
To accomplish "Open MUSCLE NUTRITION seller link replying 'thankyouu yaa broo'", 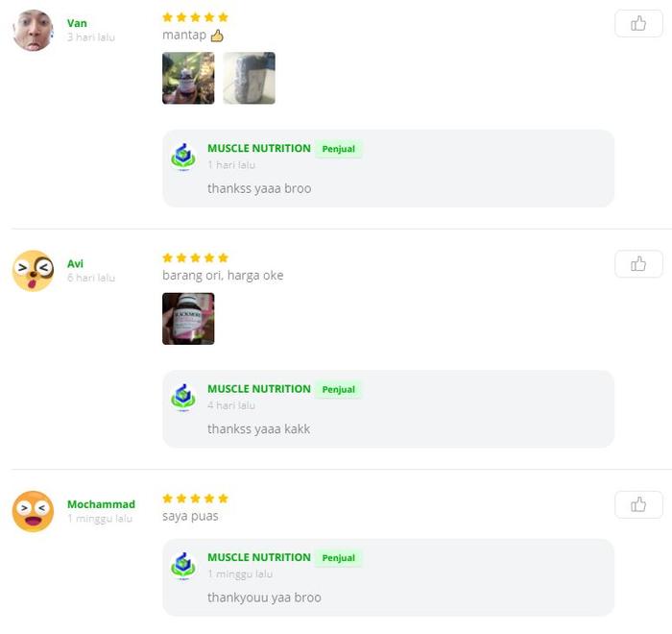I will [259, 558].
